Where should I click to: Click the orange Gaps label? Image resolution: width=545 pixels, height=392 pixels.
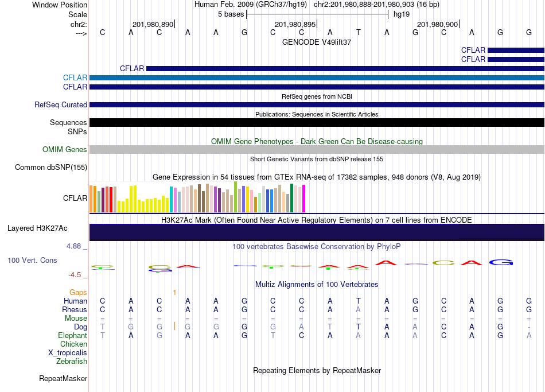pyautogui.click(x=78, y=293)
